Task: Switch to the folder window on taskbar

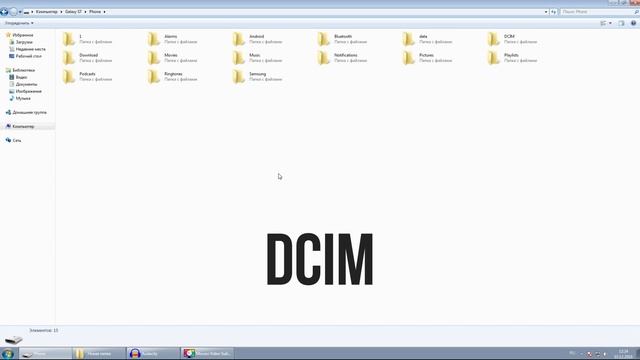Action: 99,353
